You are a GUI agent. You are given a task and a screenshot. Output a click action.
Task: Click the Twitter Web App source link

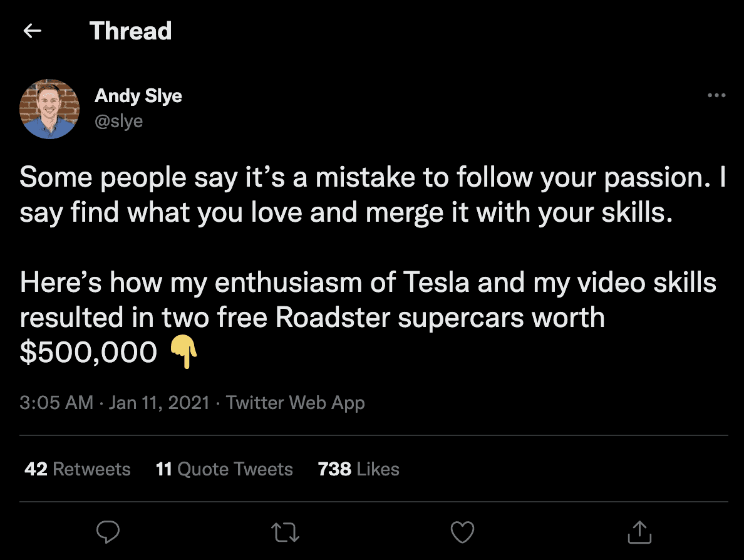[296, 402]
